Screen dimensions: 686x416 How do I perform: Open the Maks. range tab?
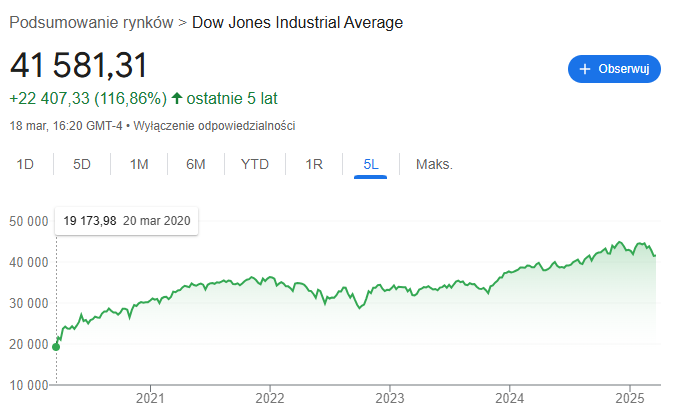[434, 164]
